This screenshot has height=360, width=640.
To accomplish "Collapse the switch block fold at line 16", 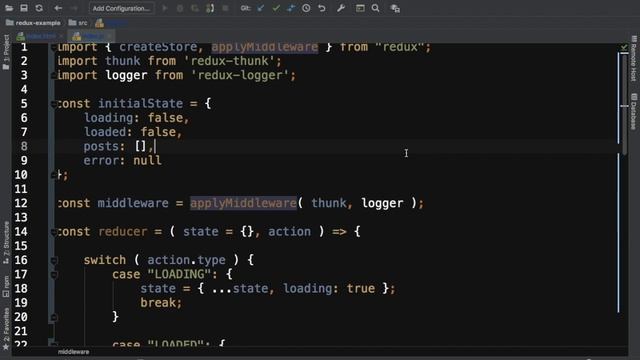I will (x=53, y=260).
